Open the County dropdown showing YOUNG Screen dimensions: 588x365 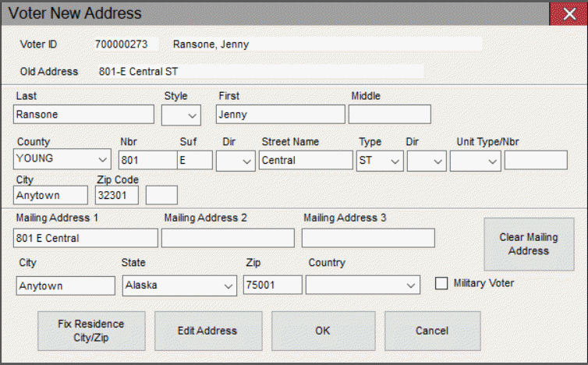pyautogui.click(x=62, y=159)
